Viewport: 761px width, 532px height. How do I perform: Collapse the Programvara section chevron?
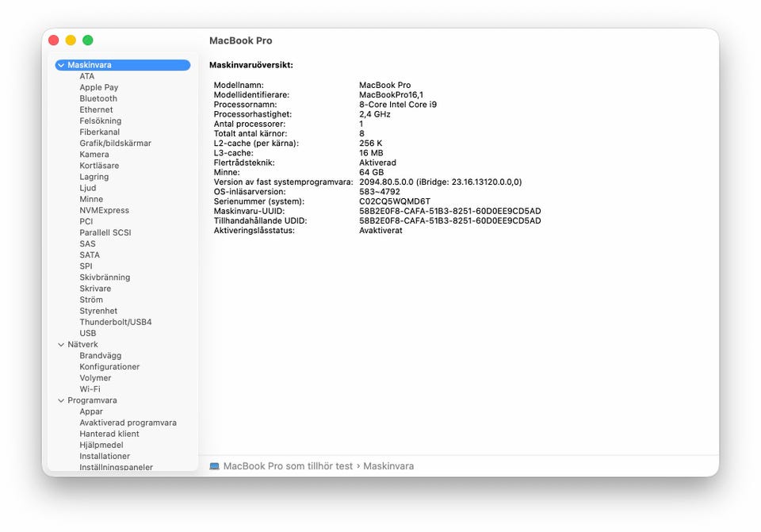[61, 400]
